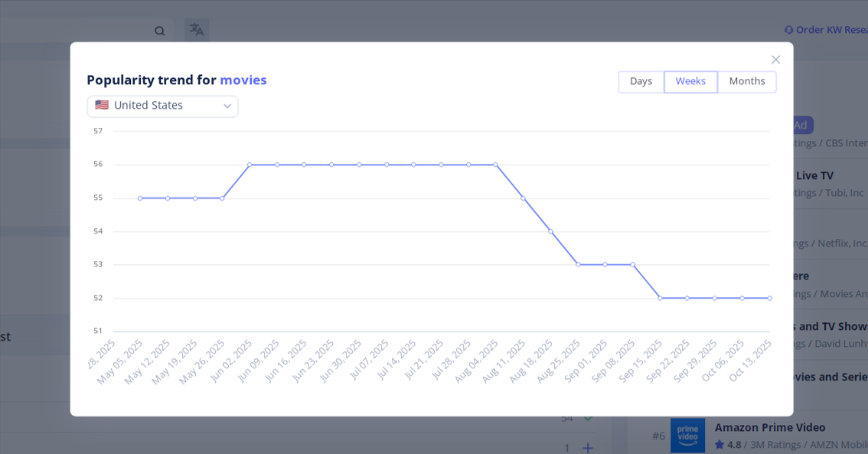Image resolution: width=868 pixels, height=454 pixels.
Task: Click the United States flag icon
Action: pyautogui.click(x=102, y=106)
